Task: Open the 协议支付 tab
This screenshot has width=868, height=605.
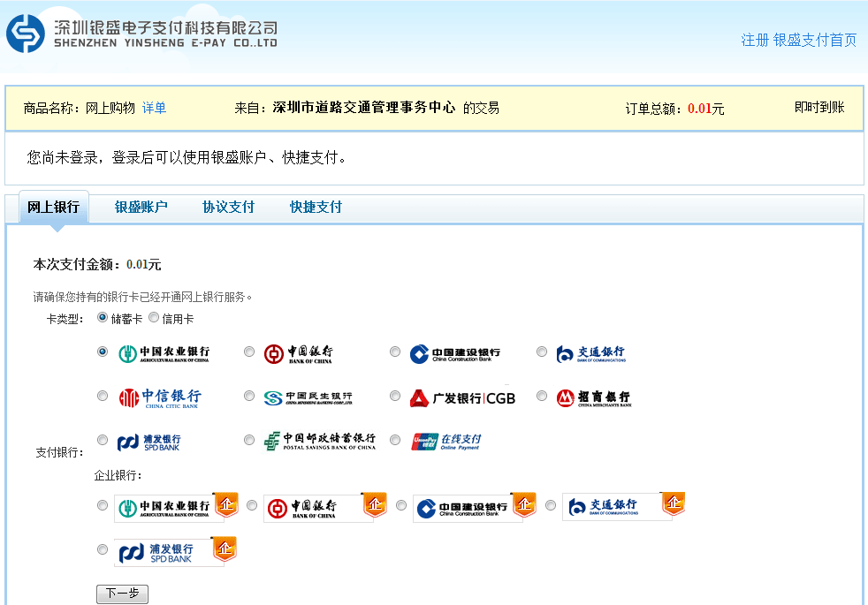Action: 228,208
